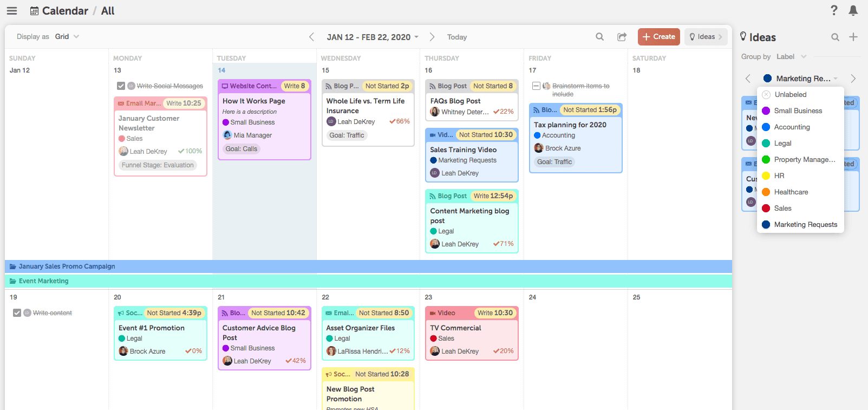This screenshot has height=410, width=868.
Task: Click the Goal: Calls tag
Action: 242,149
